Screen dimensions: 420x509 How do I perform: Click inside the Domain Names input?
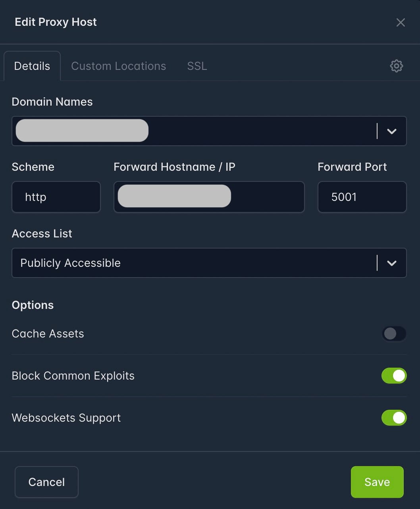point(258,131)
